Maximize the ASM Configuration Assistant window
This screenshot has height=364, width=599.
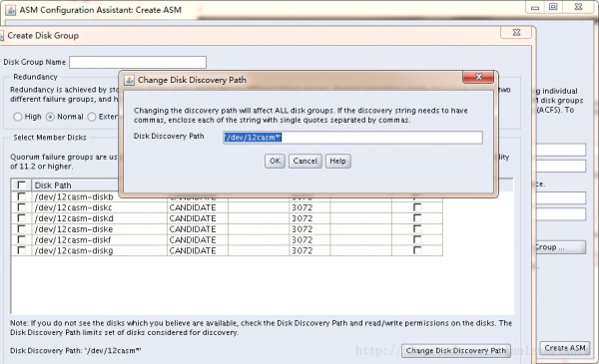click(553, 7)
